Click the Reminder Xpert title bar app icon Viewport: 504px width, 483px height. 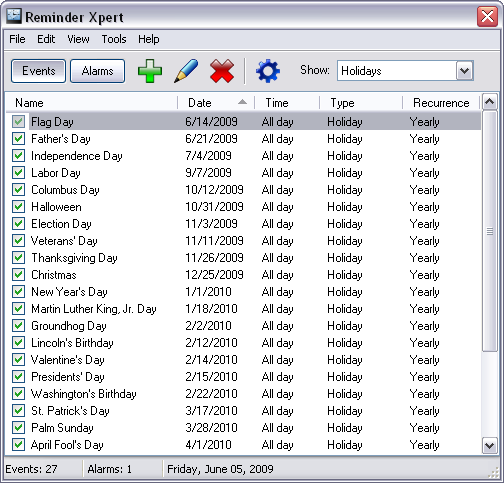tap(14, 16)
